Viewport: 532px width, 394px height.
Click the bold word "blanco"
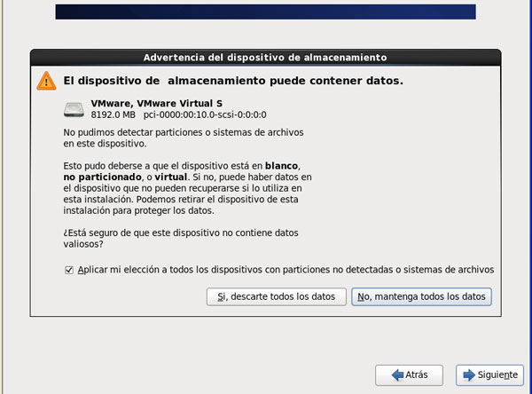pyautogui.click(x=283, y=166)
